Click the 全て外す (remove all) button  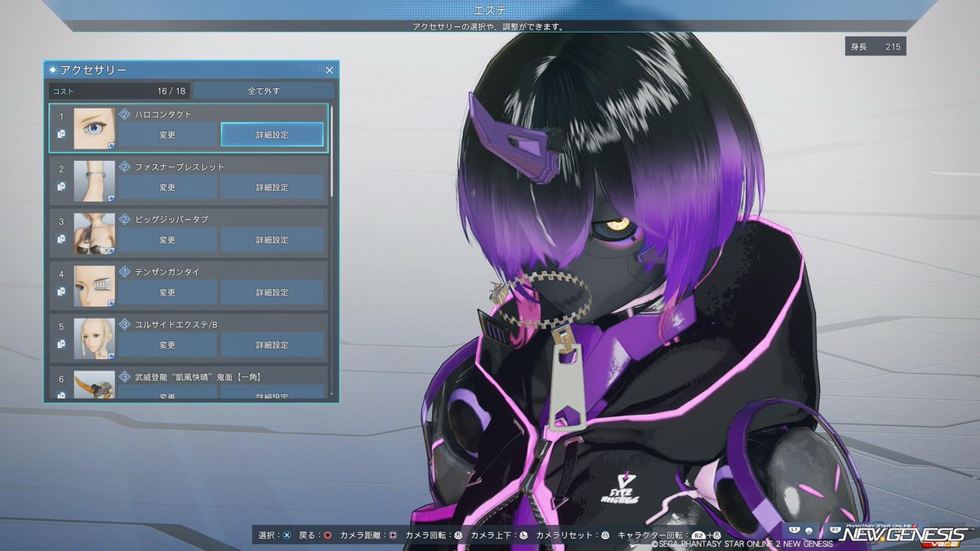(263, 91)
